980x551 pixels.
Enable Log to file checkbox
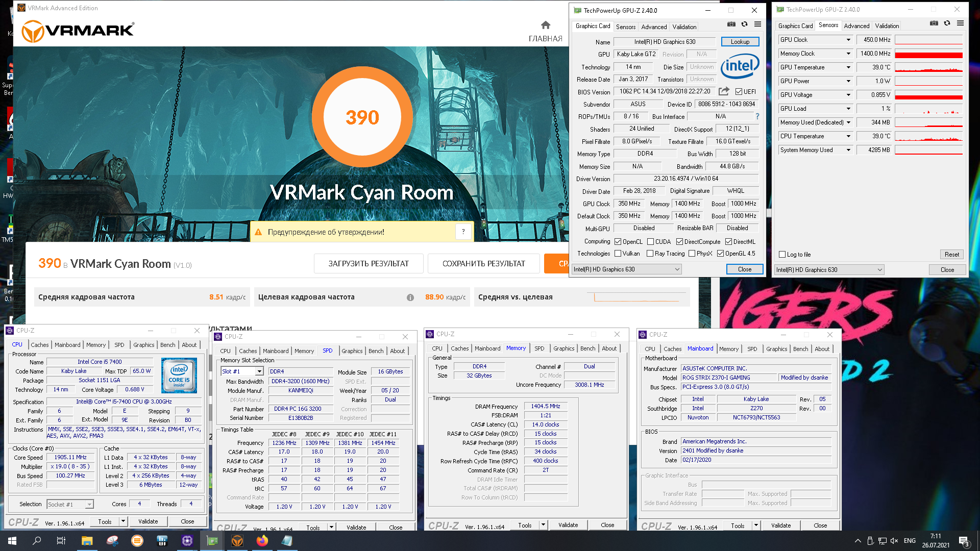(782, 255)
